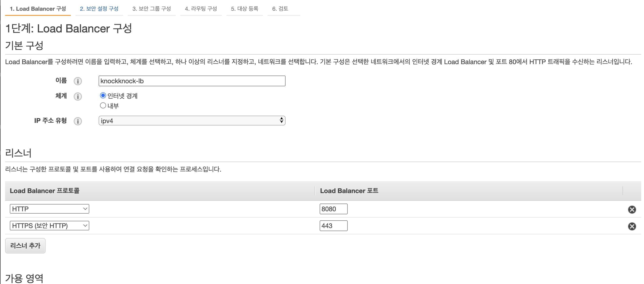
Task: Select the 5. 대상 등록 tab
Action: pos(244,9)
